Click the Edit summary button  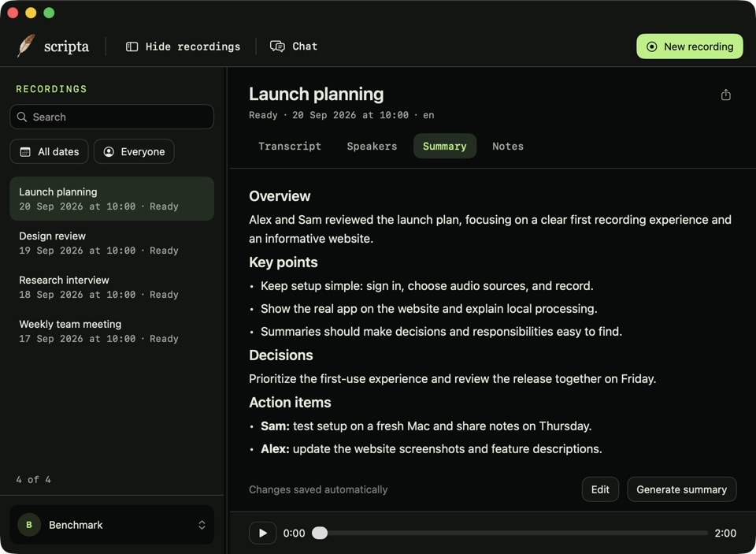point(600,489)
